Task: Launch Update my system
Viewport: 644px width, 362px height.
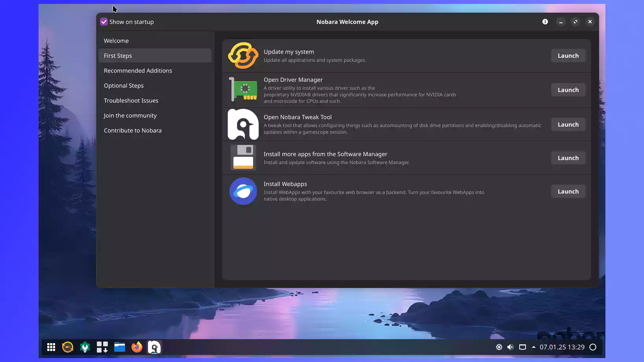Action: (568, 56)
